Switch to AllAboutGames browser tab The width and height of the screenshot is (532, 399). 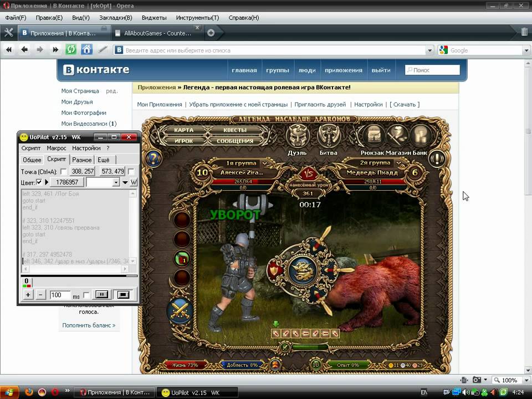[x=157, y=33]
